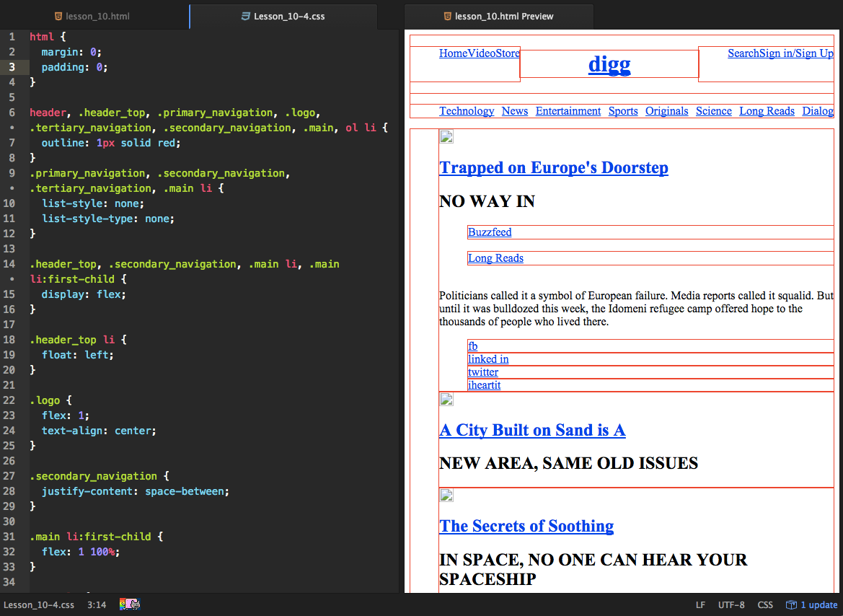Click the 3:14 cursor position indicator
The height and width of the screenshot is (616, 843).
pyautogui.click(x=97, y=604)
